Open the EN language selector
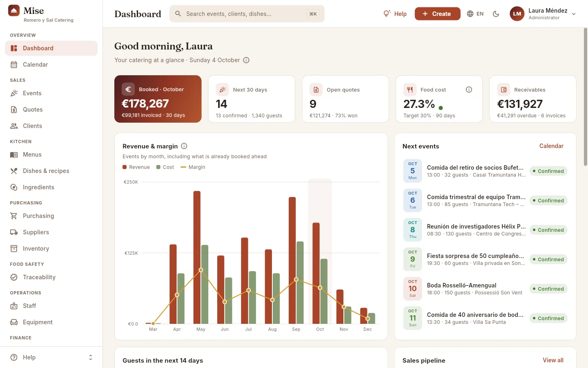The height and width of the screenshot is (368, 588). pos(475,14)
